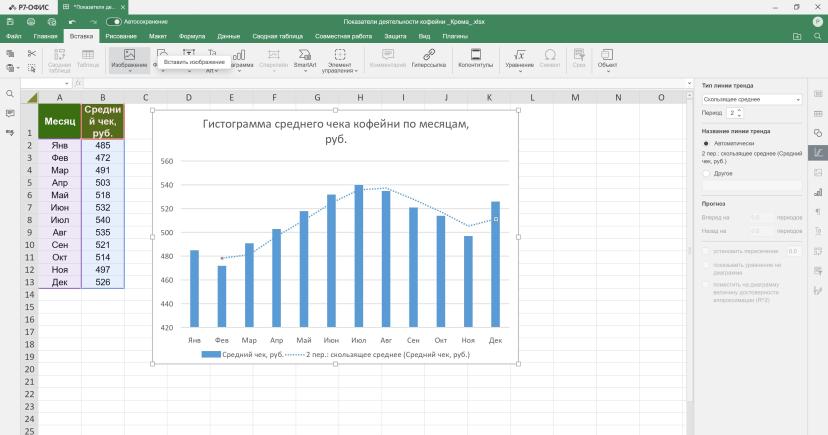Increase the Период stepper value
The width and height of the screenshot is (828, 435).
point(739,110)
